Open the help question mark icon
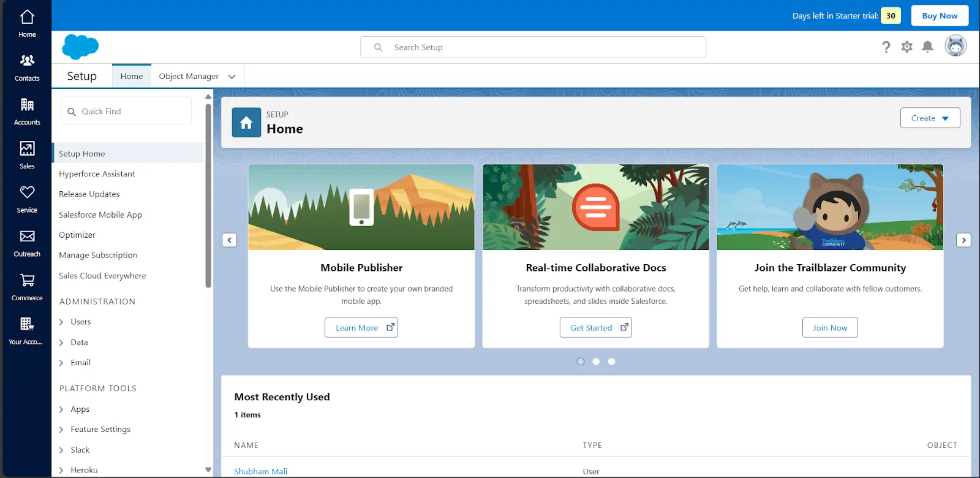 point(886,47)
